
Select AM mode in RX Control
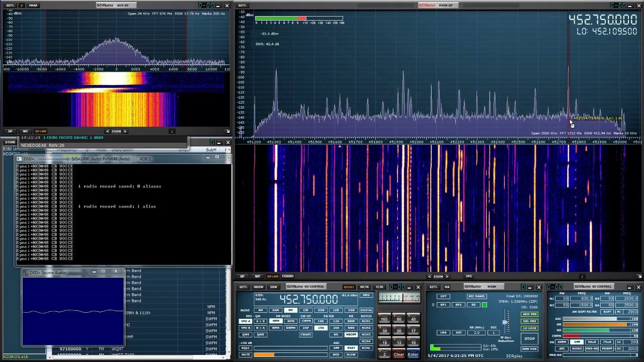(x=261, y=310)
